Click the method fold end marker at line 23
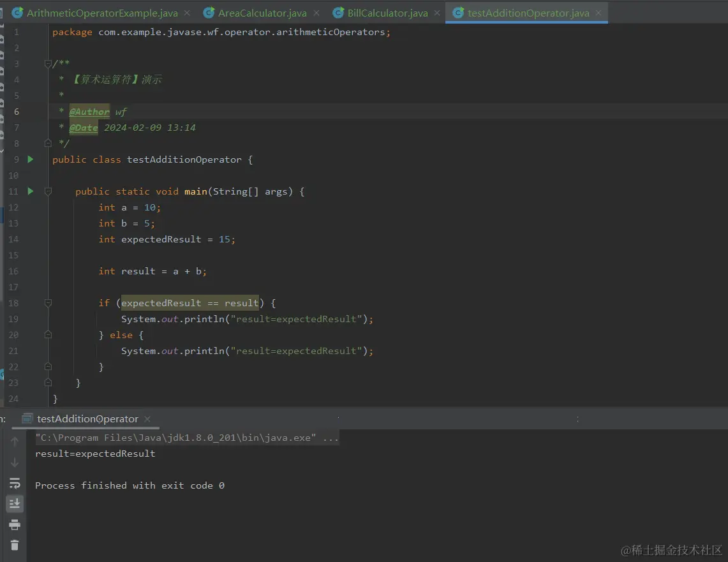The height and width of the screenshot is (562, 728). pos(48,382)
